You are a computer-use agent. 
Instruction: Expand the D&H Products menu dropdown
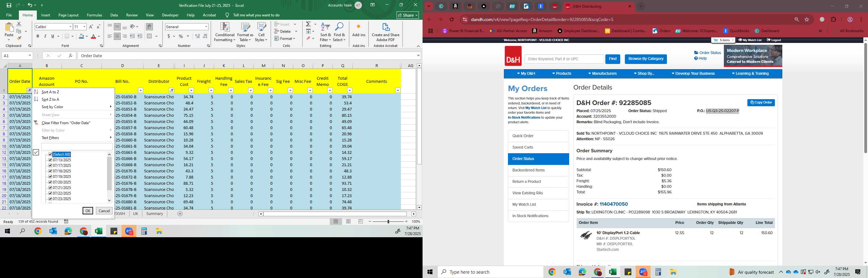[x=561, y=74]
